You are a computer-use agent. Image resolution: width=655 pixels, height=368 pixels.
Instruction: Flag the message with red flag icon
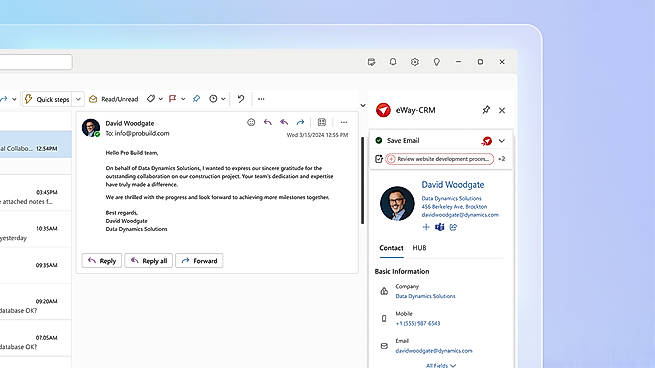click(x=172, y=99)
